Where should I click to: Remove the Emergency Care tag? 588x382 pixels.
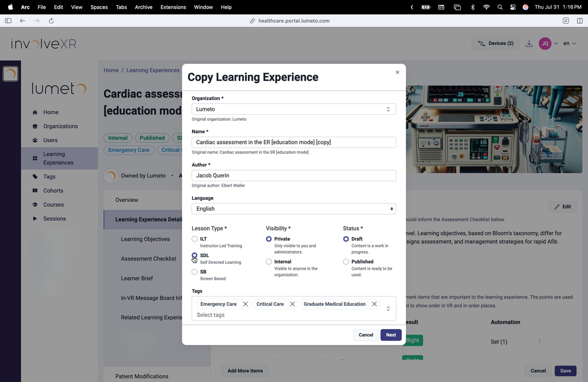(245, 304)
